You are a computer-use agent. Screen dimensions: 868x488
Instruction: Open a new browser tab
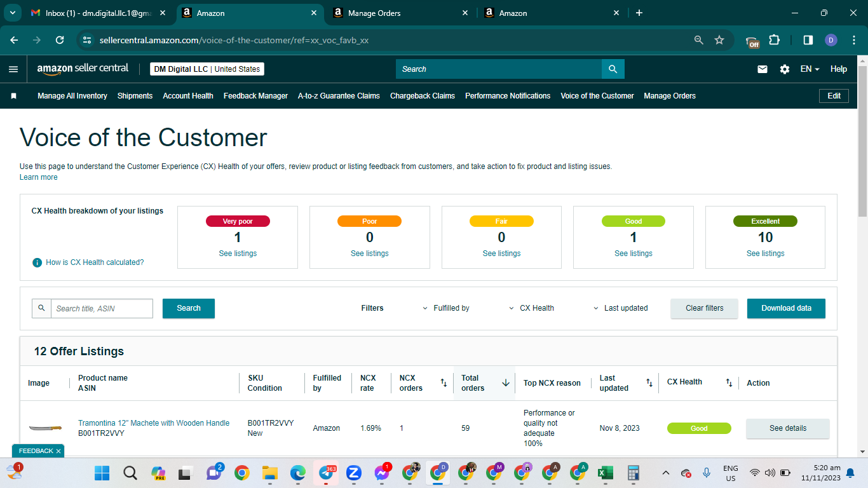639,13
